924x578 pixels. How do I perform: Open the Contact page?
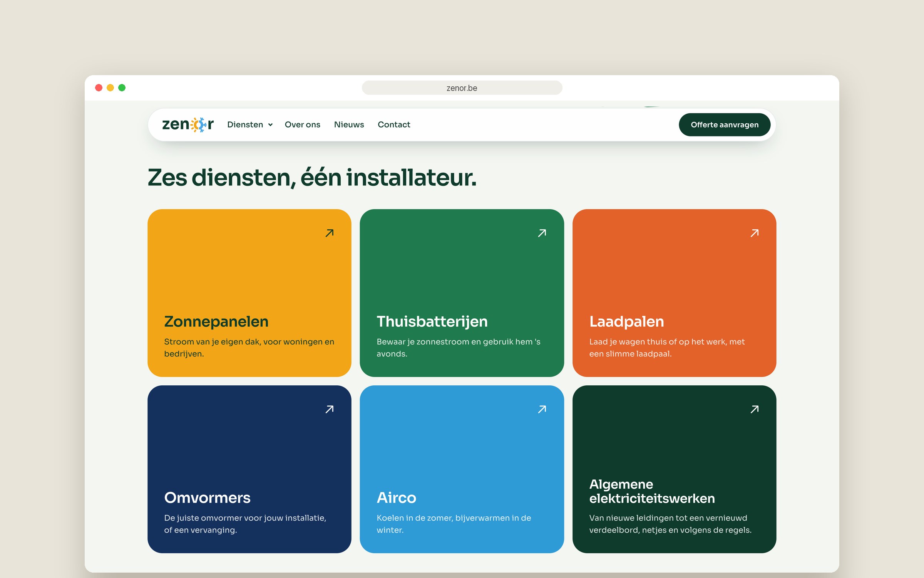coord(394,124)
